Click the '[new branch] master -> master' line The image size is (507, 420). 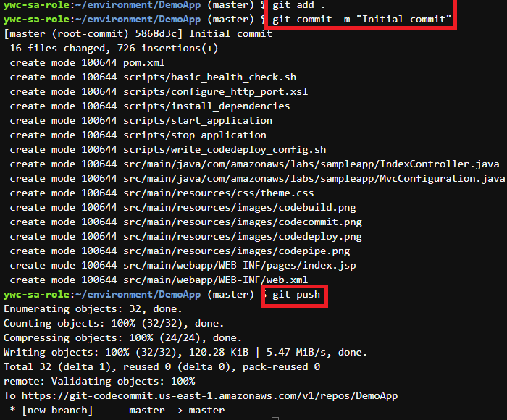117,411
